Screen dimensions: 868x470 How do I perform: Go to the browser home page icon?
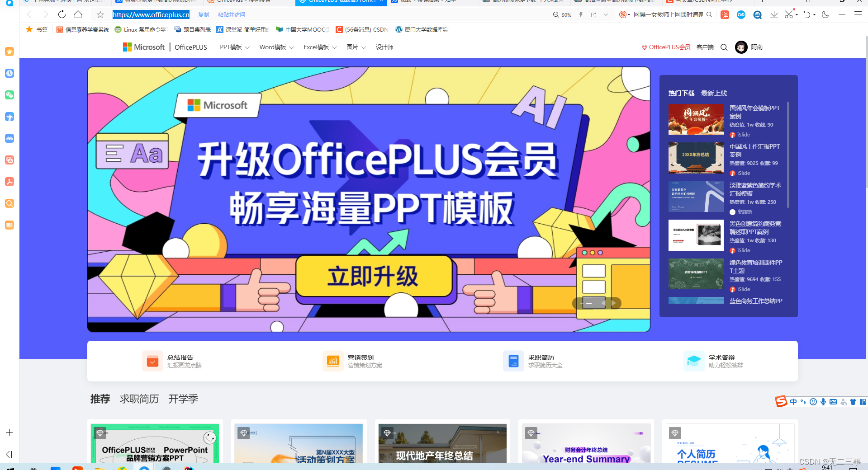coord(78,14)
